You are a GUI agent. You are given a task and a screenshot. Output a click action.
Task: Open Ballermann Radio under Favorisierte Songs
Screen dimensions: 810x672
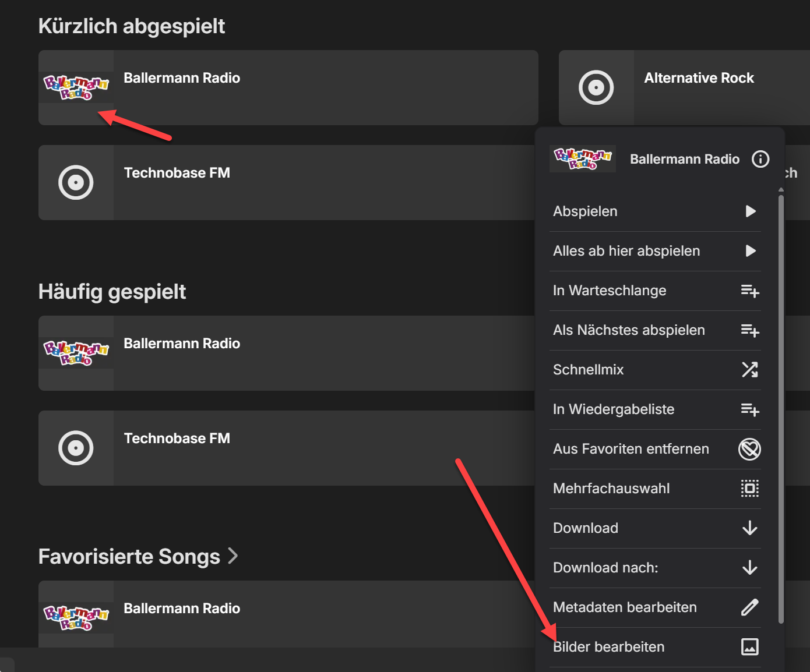182,609
